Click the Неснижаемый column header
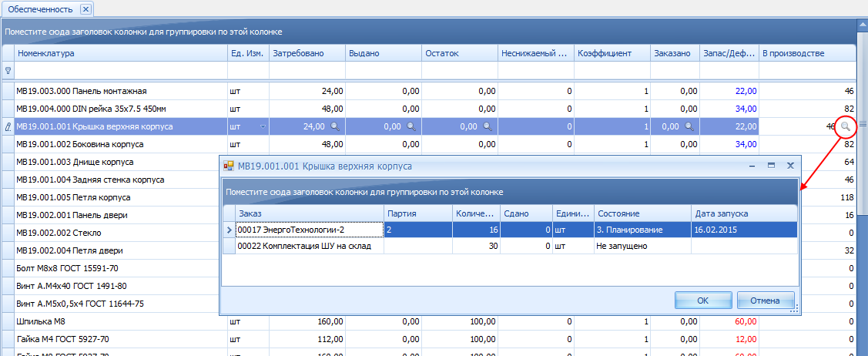 536,53
